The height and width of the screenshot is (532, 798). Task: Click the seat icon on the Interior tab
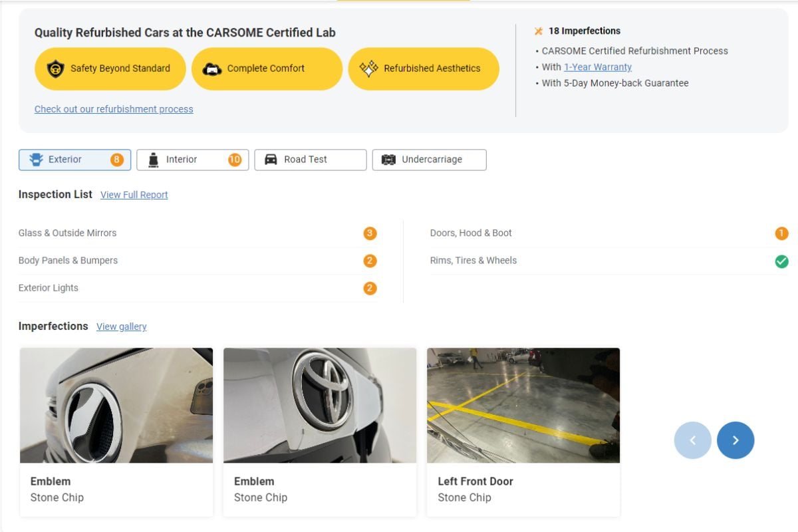(x=153, y=159)
